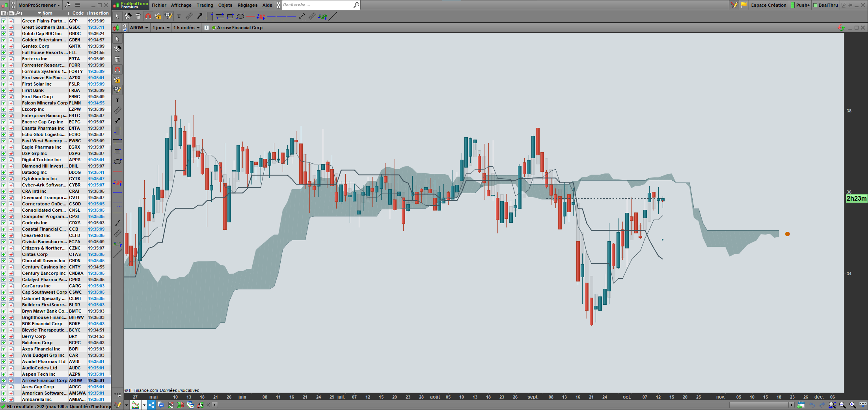Open the indicators dropdown arrow at the bottom
Screen dimensions: 868x410
pyautogui.click(x=144, y=405)
